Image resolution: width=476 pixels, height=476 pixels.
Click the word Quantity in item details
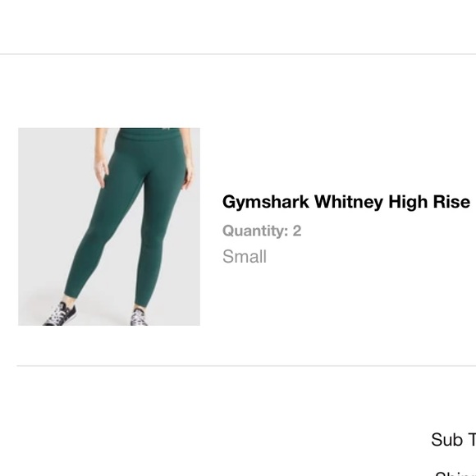[x=255, y=231]
